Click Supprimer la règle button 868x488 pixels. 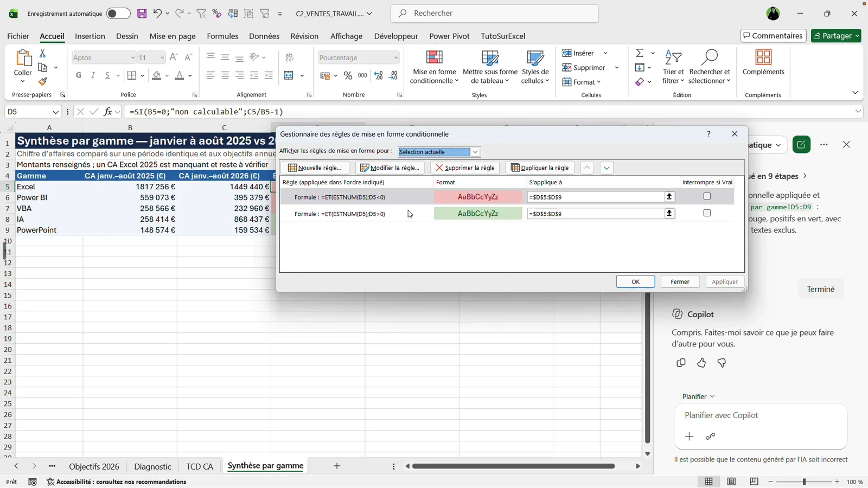point(465,168)
